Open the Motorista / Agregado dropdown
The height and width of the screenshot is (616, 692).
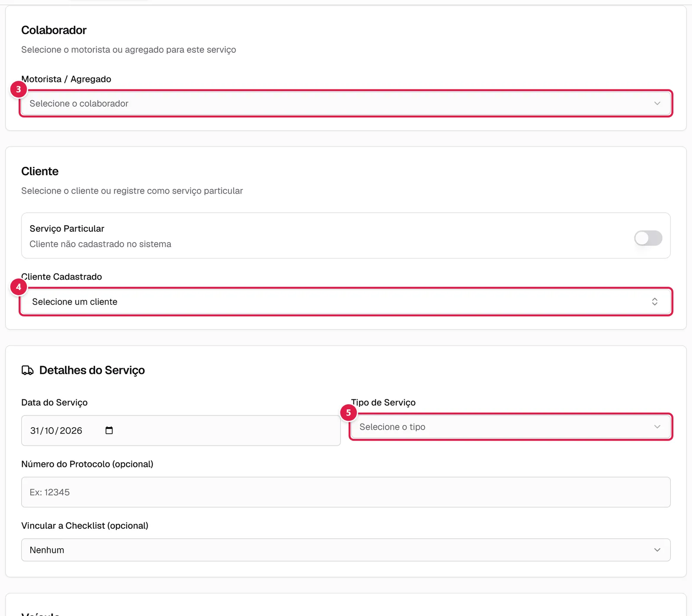point(346,103)
